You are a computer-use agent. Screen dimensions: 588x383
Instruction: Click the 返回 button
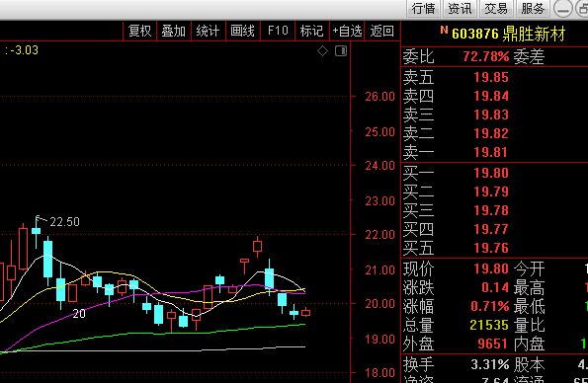[381, 31]
